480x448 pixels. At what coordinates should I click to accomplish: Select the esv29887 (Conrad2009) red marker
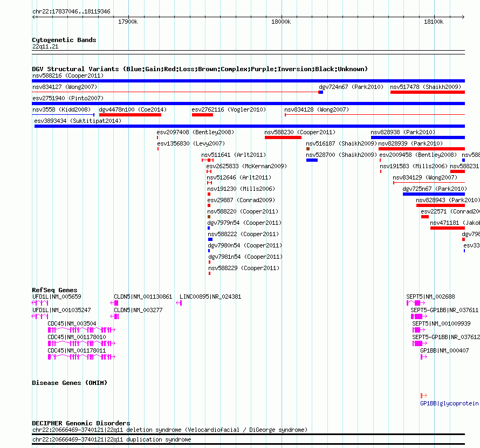tap(209, 205)
